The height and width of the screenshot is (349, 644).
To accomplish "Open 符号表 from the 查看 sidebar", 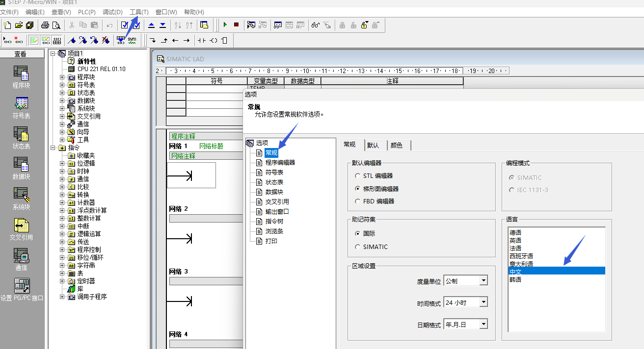I will tap(21, 108).
